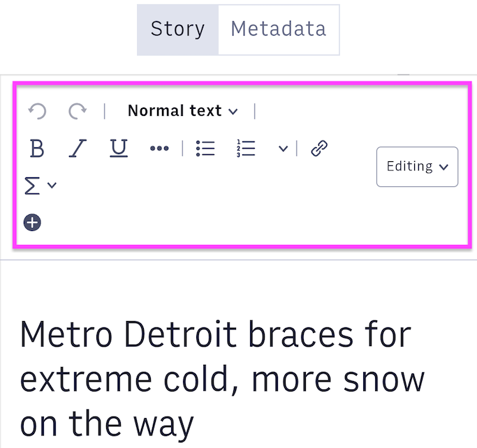
Task: Toggle underline formatting
Action: pyautogui.click(x=119, y=149)
